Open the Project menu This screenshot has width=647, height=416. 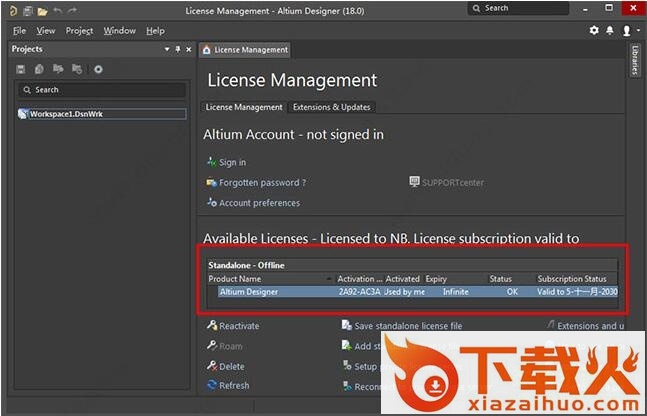[x=79, y=31]
